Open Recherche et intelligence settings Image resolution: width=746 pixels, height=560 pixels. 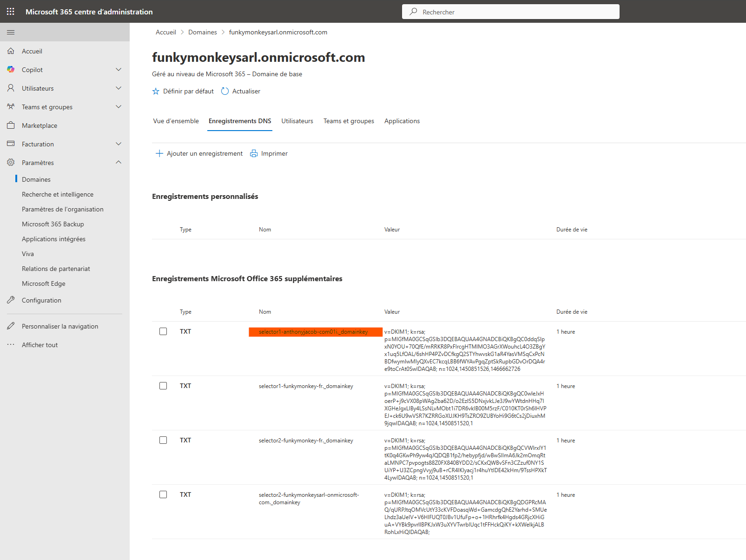tap(58, 194)
